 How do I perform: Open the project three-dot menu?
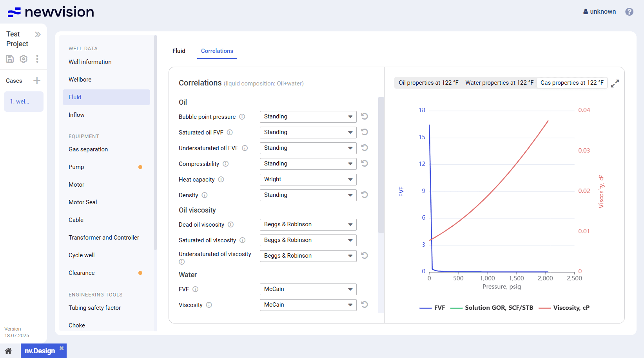point(37,59)
